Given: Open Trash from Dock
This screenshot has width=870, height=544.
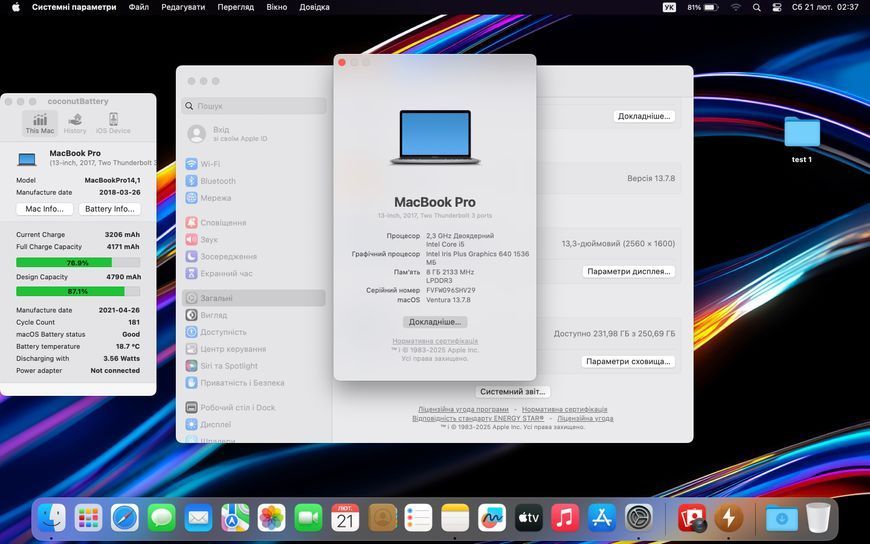Looking at the screenshot, I should point(818,518).
